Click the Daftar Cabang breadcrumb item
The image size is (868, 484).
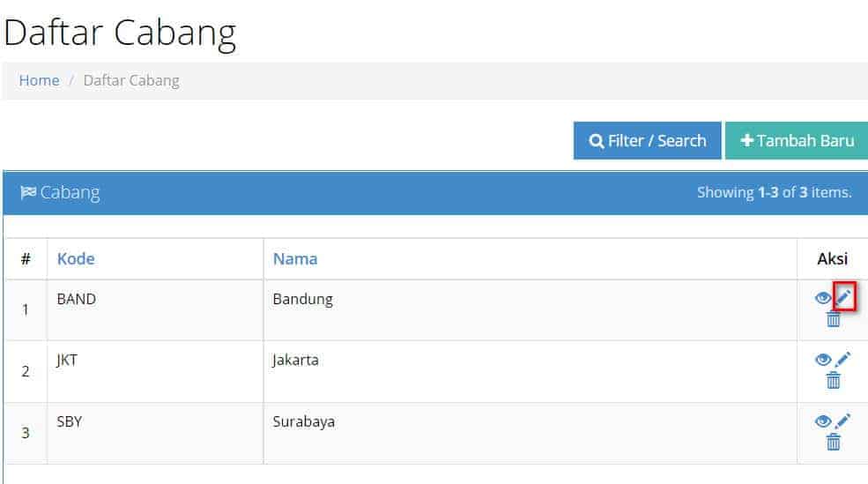(x=131, y=80)
